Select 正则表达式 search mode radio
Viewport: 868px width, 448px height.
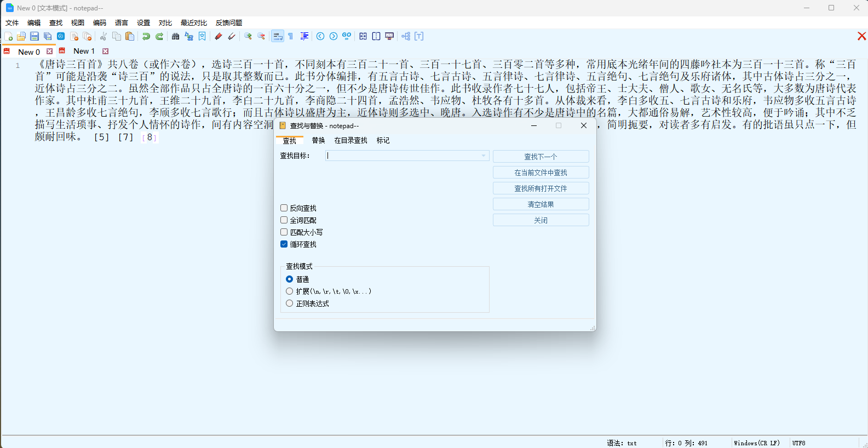(x=290, y=303)
